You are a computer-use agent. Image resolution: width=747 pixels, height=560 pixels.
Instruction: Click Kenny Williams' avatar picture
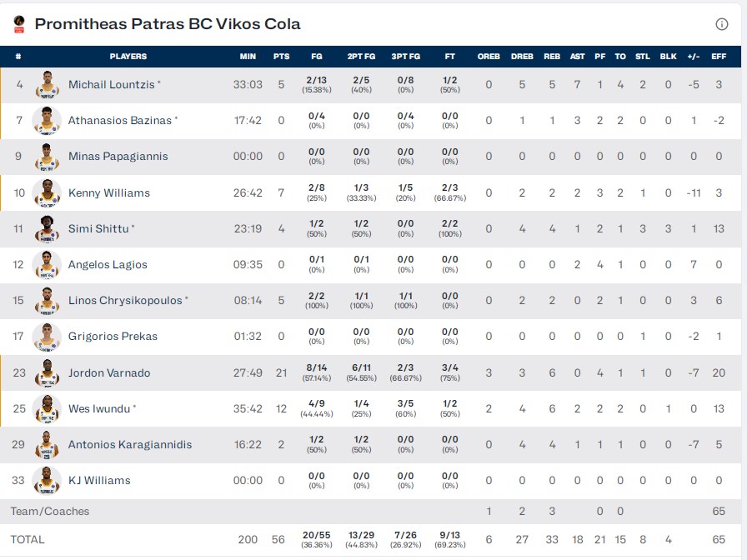(x=47, y=192)
